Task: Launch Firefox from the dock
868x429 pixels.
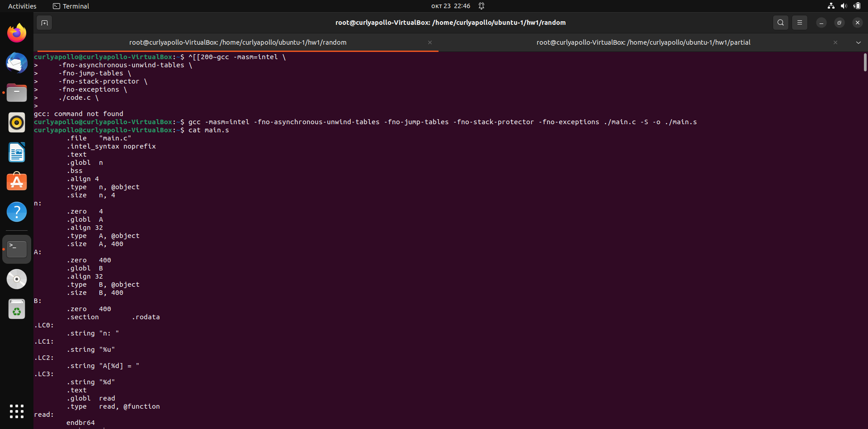Action: (x=17, y=33)
